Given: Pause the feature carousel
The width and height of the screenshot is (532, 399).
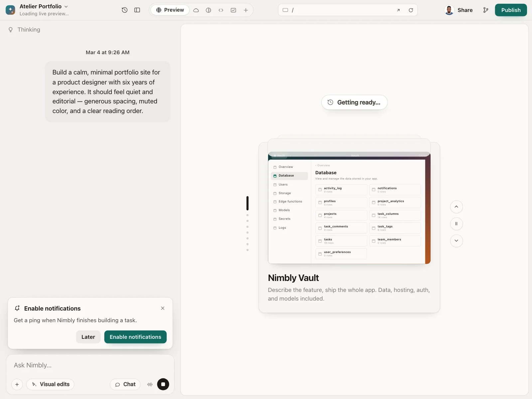Looking at the screenshot, I should click(x=457, y=224).
